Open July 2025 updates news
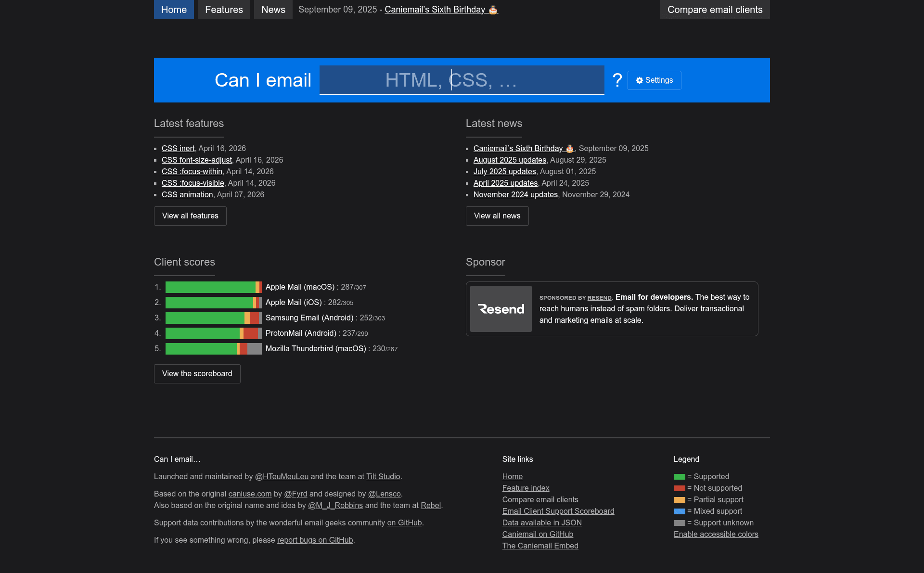924x573 pixels. coord(504,172)
